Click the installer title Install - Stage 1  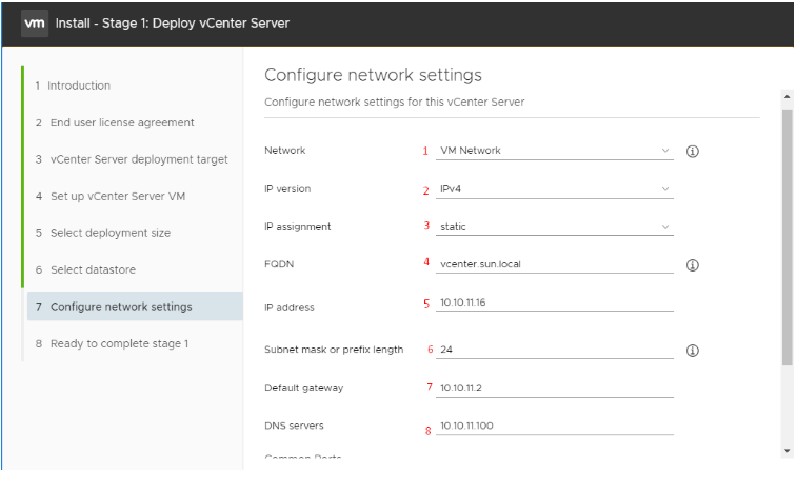coord(172,23)
